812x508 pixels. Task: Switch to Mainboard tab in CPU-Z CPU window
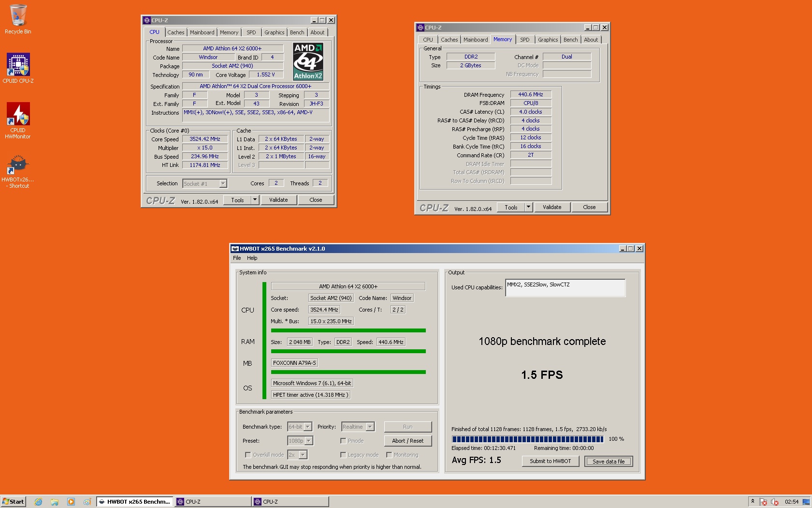pyautogui.click(x=202, y=32)
